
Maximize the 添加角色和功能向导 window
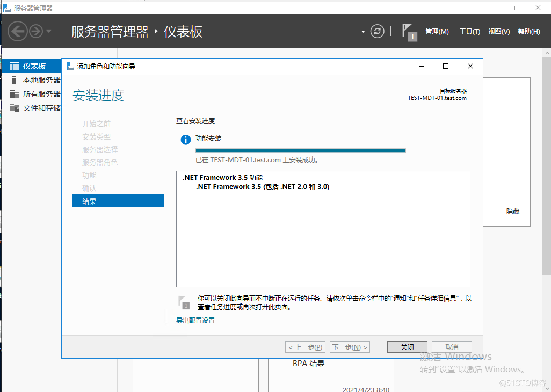pyautogui.click(x=446, y=66)
